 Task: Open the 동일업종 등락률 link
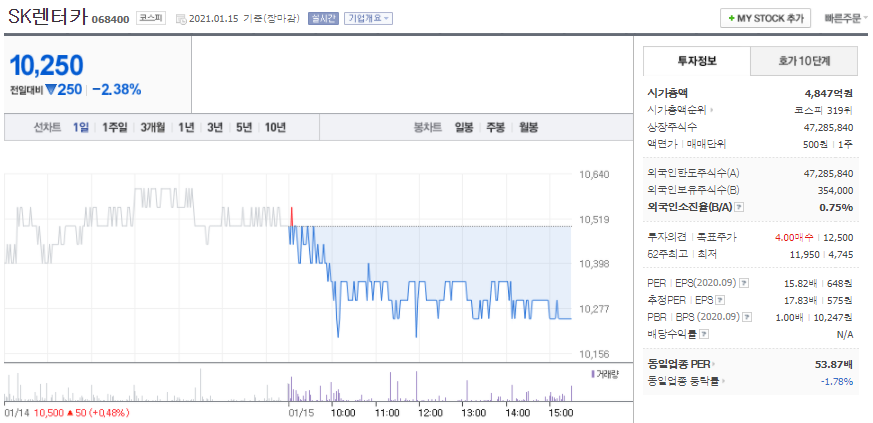click(684, 381)
